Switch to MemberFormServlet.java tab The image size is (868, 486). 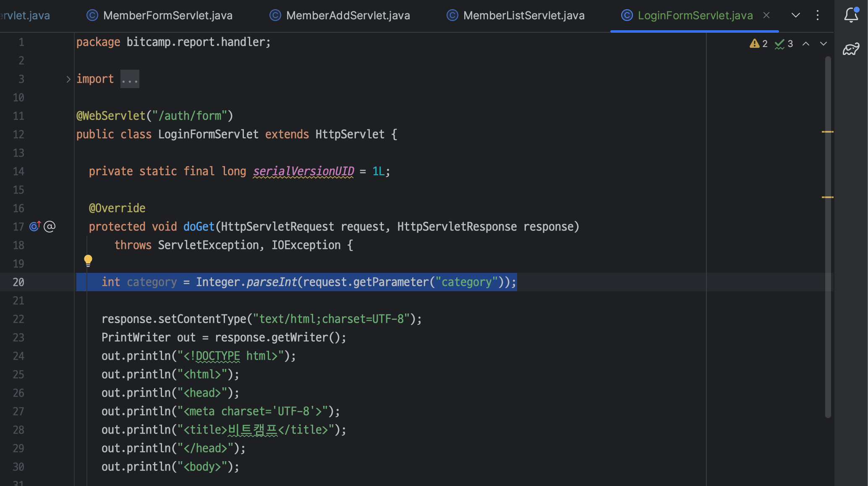(167, 16)
